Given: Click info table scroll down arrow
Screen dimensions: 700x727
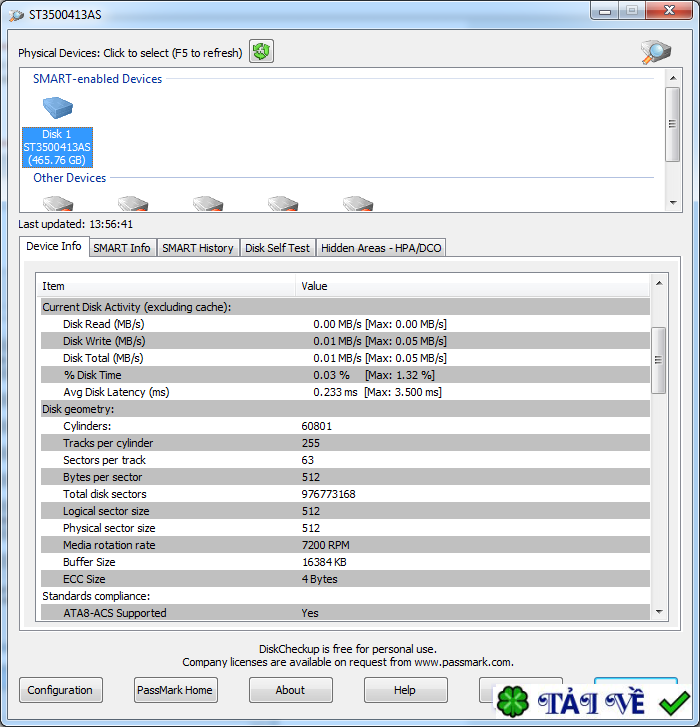Looking at the screenshot, I should 659,612.
